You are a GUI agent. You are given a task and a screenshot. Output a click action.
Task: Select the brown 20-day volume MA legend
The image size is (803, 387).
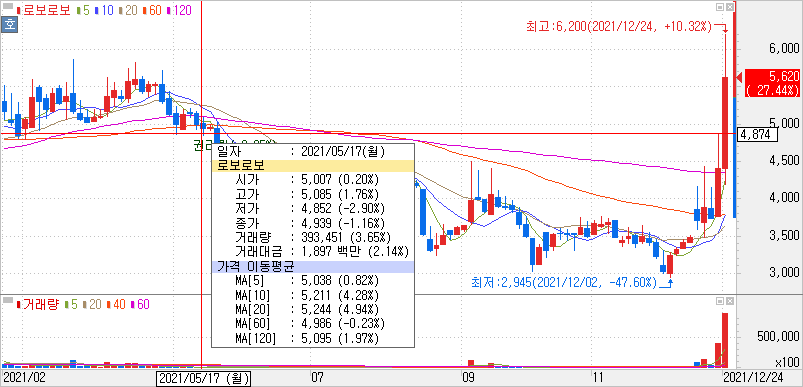click(92, 304)
